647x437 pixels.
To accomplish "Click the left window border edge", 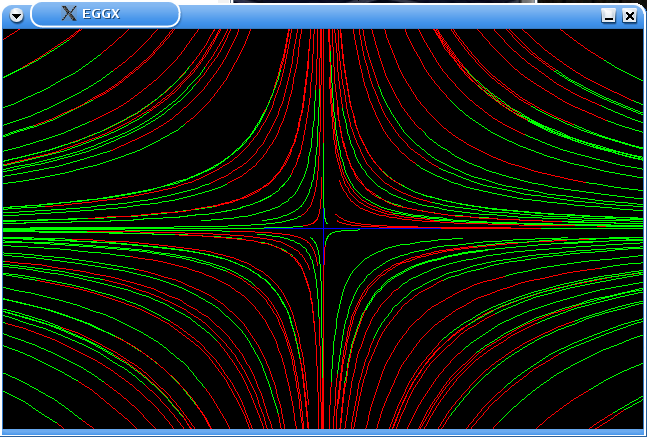I will tap(1, 229).
